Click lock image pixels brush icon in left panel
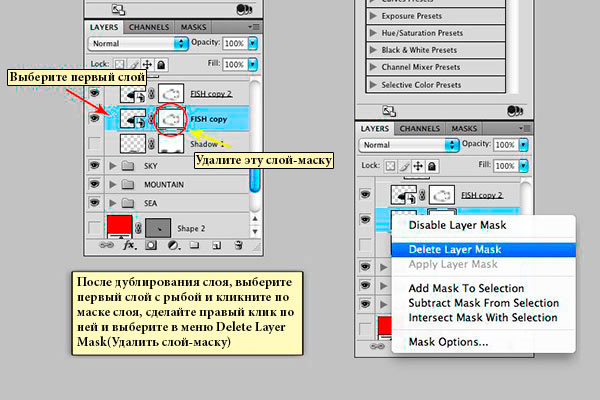The width and height of the screenshot is (600, 400). tap(134, 64)
